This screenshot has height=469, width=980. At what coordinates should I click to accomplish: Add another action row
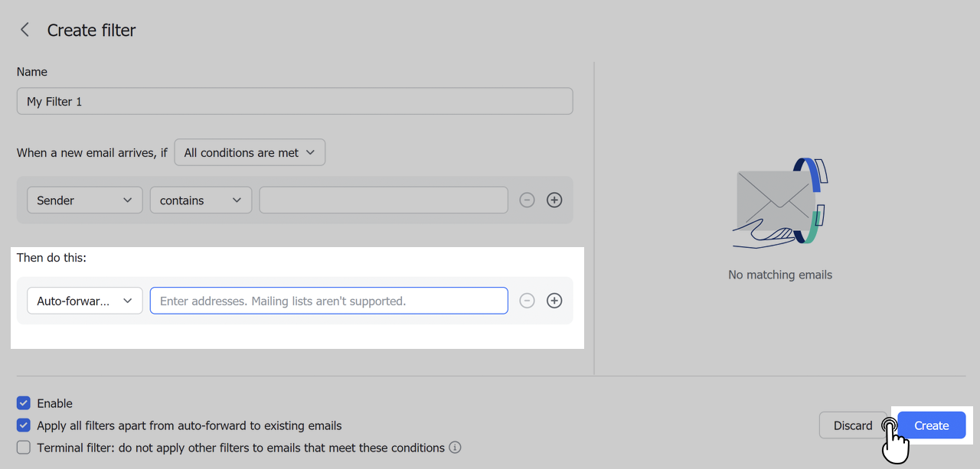click(554, 300)
